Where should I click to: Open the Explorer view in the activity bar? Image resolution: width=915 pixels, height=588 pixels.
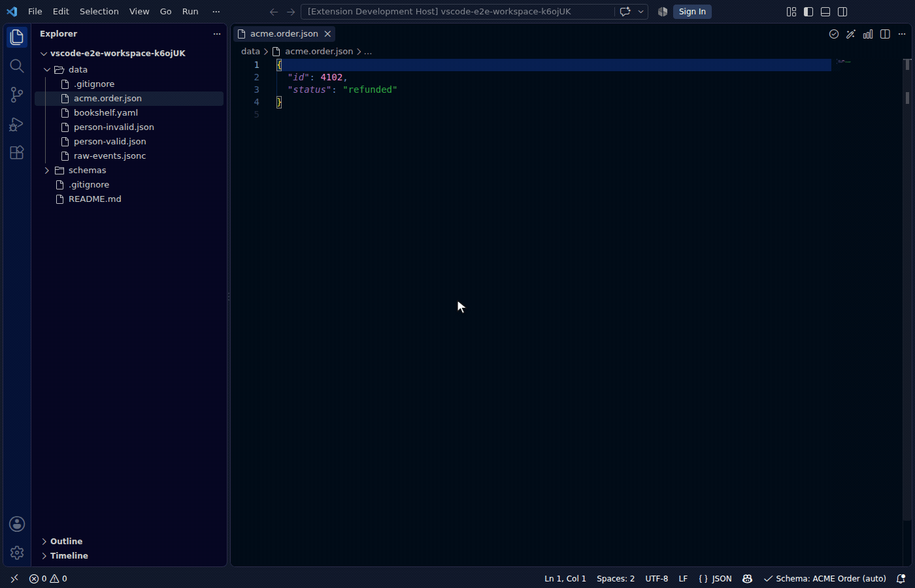point(17,37)
